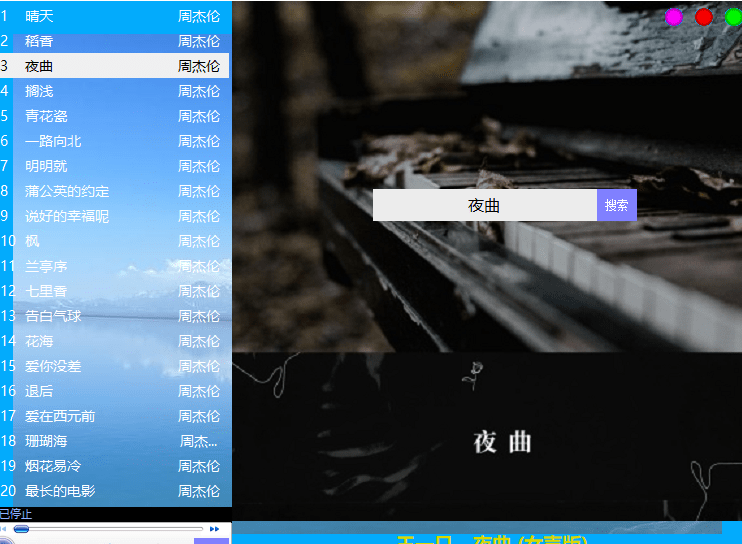Click the search input containing 夜曲
The image size is (742, 544).
click(x=484, y=205)
